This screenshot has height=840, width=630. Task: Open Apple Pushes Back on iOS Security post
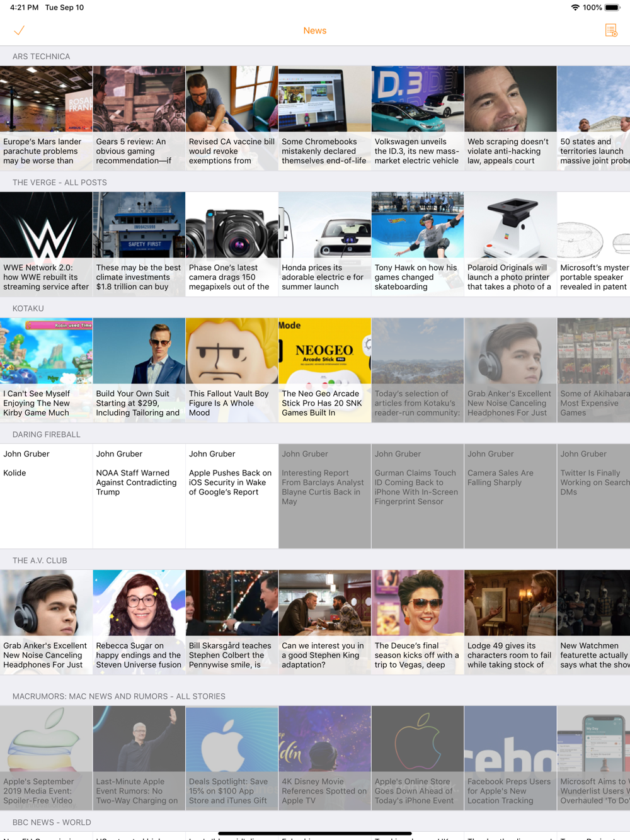(x=232, y=496)
